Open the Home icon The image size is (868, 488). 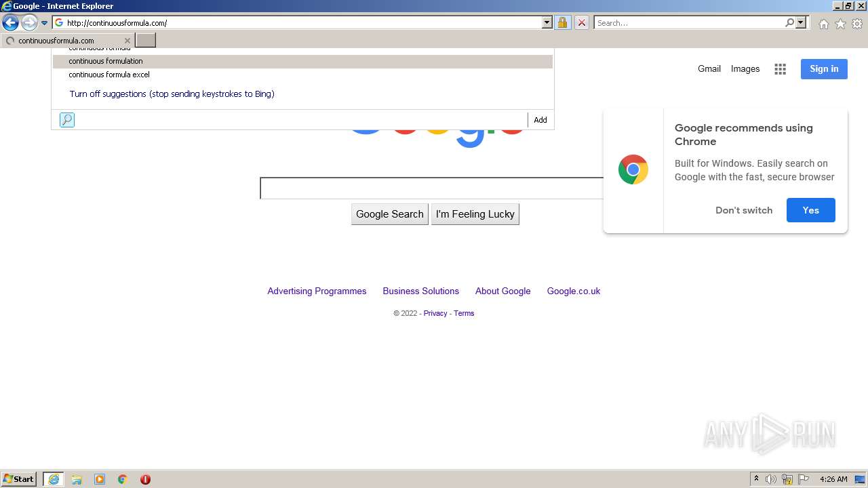(x=823, y=24)
